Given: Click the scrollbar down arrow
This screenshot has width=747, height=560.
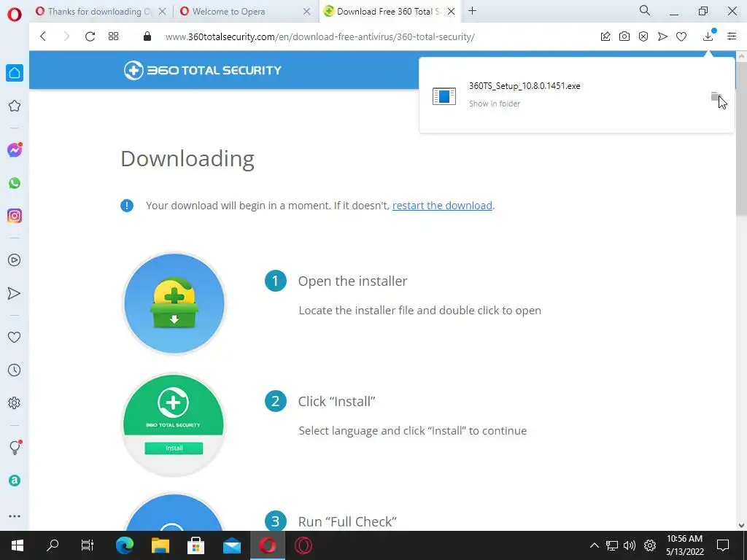Looking at the screenshot, I should (741, 525).
